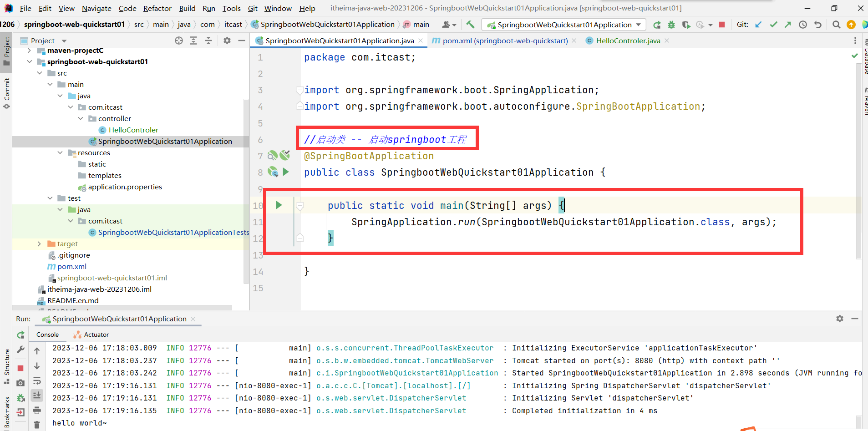Image resolution: width=868 pixels, height=431 pixels.
Task: Run with coverage from toolbar
Action: 686,25
